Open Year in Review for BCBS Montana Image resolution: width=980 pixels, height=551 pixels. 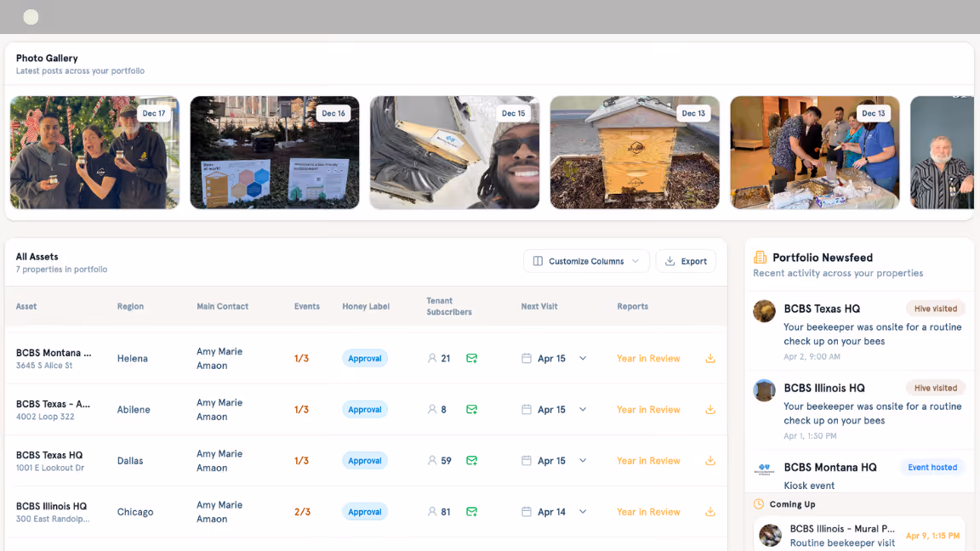tap(648, 359)
